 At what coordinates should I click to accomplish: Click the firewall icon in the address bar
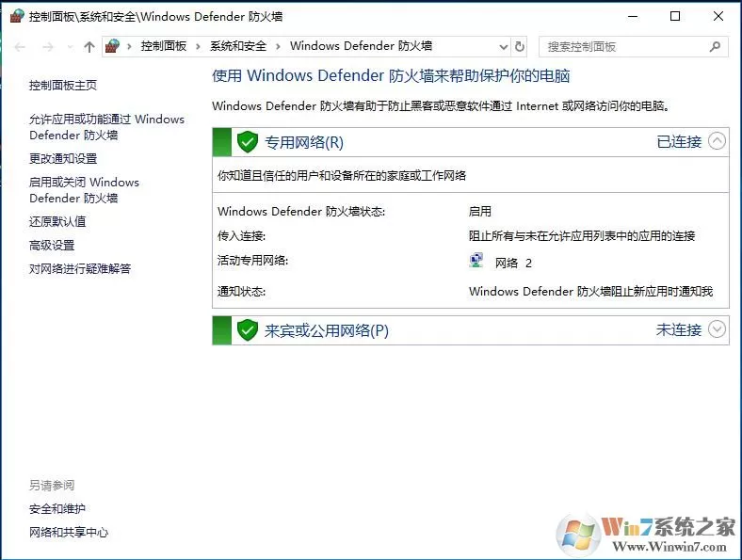[113, 46]
